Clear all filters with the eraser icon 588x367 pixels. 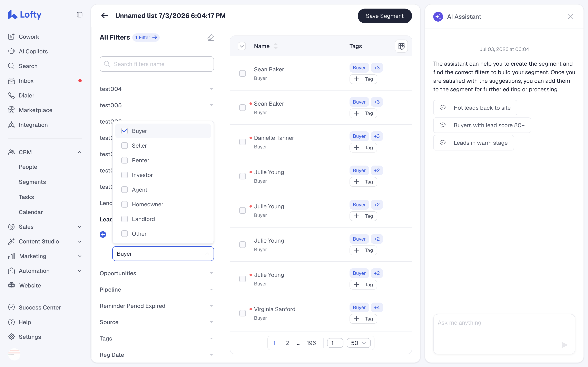point(211,37)
